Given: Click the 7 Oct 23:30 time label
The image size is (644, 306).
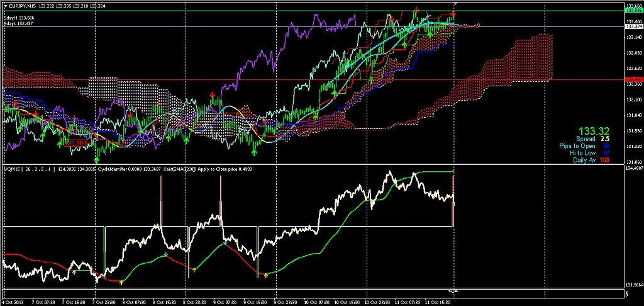Looking at the screenshot, I should click(105, 302).
